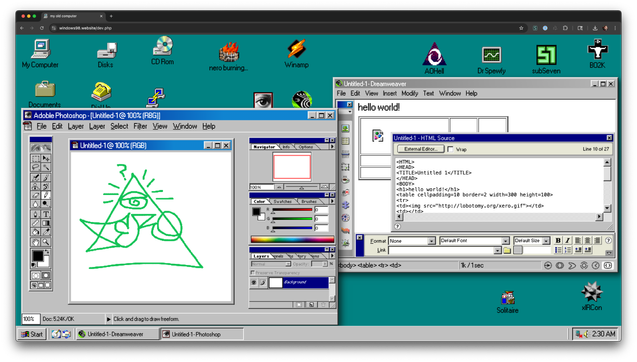Toggle Bold in Dreamweaver property inspector
This screenshot has height=362, width=637.
558,241
